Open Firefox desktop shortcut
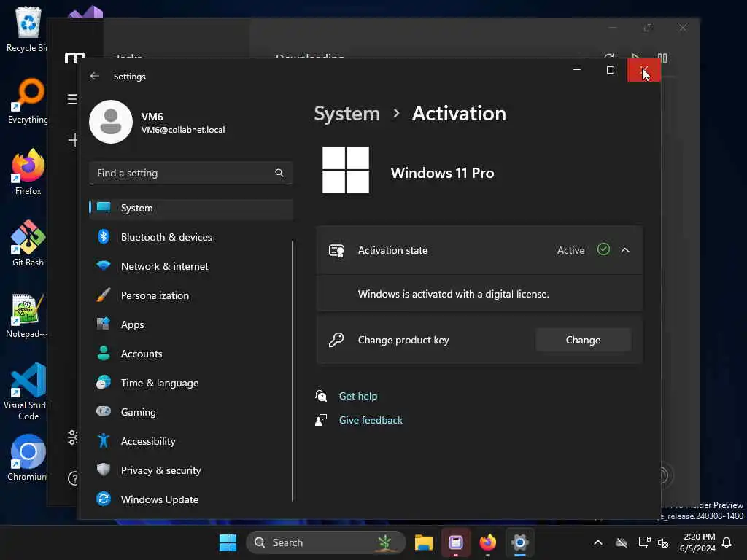The height and width of the screenshot is (560, 747). click(x=28, y=172)
